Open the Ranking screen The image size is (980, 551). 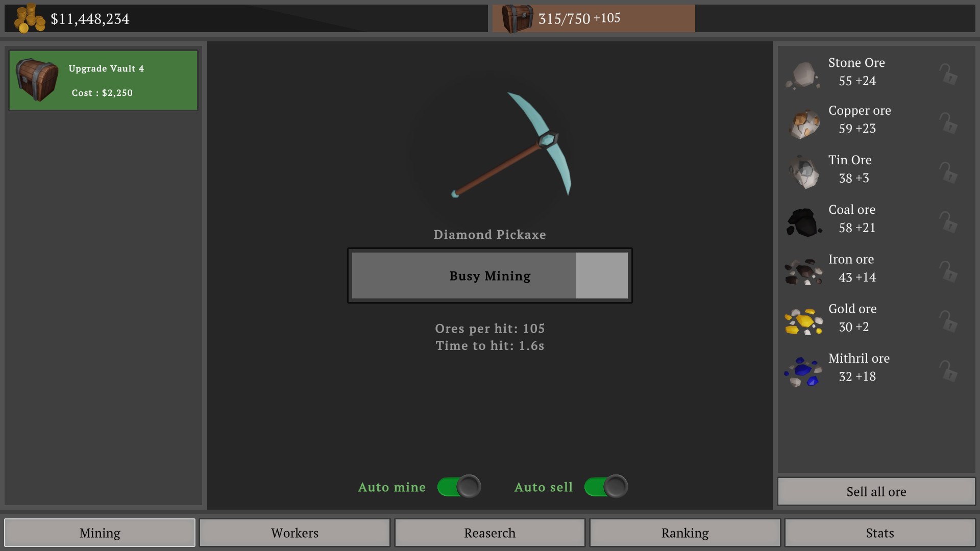point(684,532)
